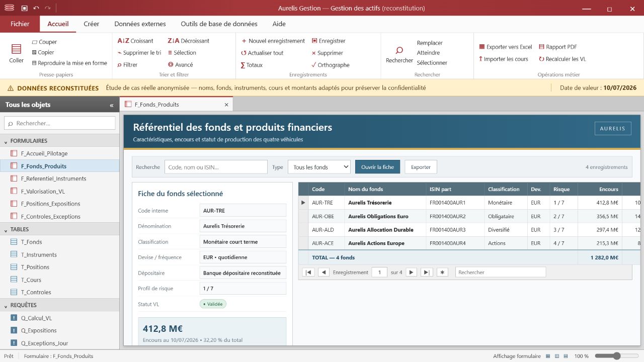Click the undo arrow in title bar

[36, 8]
